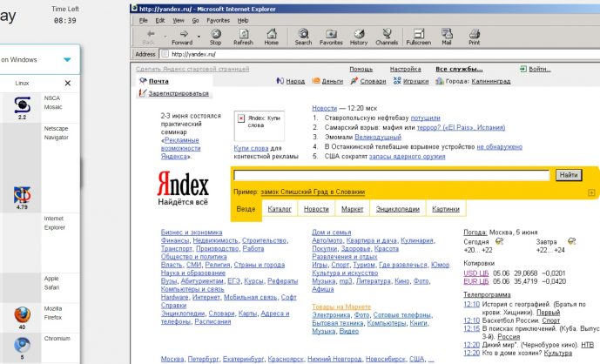Select the Новости search tab

point(316,209)
